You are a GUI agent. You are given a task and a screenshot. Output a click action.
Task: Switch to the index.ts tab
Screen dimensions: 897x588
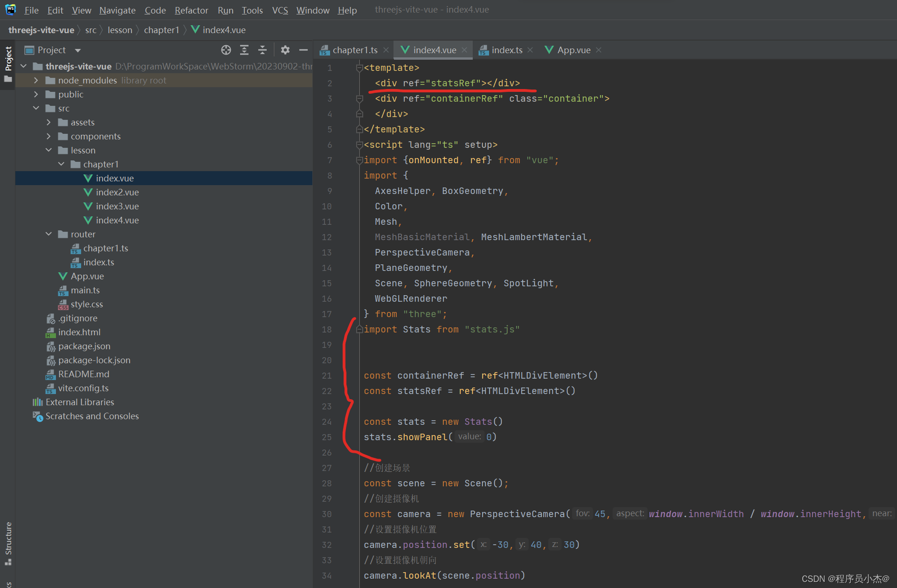(506, 50)
